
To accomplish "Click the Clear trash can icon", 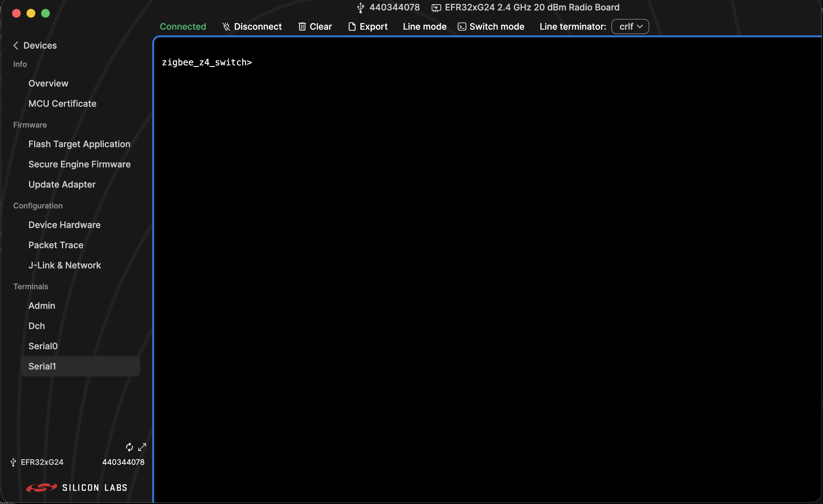I will coord(302,27).
